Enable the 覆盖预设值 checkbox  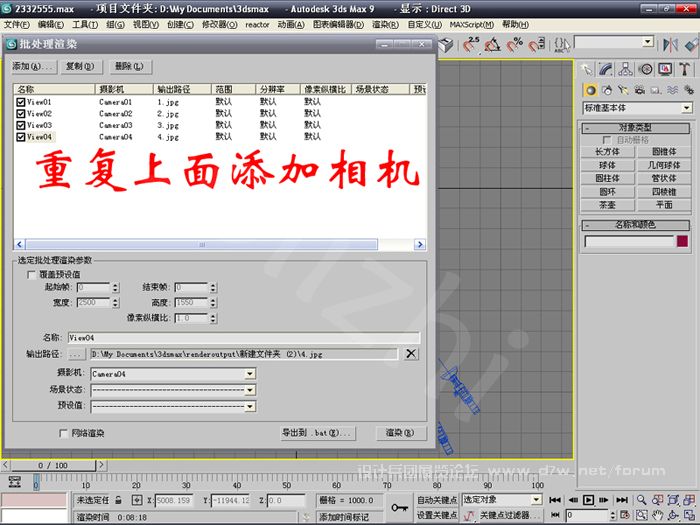click(x=31, y=275)
